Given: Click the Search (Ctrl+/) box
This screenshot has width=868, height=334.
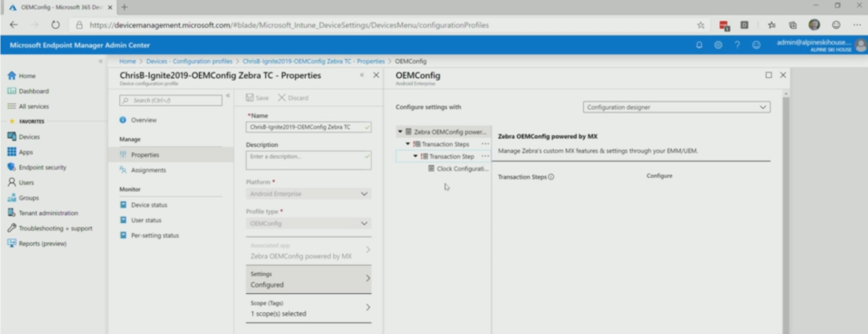Looking at the screenshot, I should click(171, 100).
